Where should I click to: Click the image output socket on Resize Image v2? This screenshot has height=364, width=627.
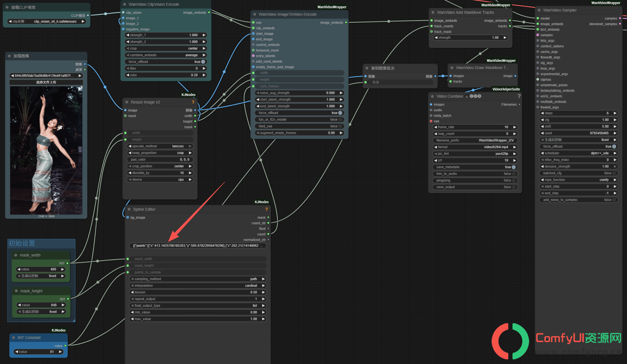(x=195, y=110)
